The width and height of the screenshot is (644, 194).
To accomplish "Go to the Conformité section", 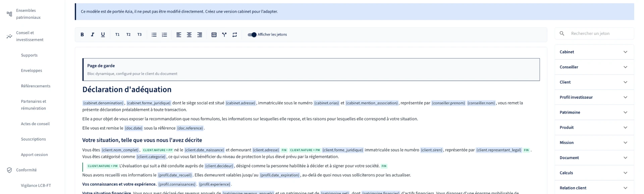I will [x=26, y=170].
